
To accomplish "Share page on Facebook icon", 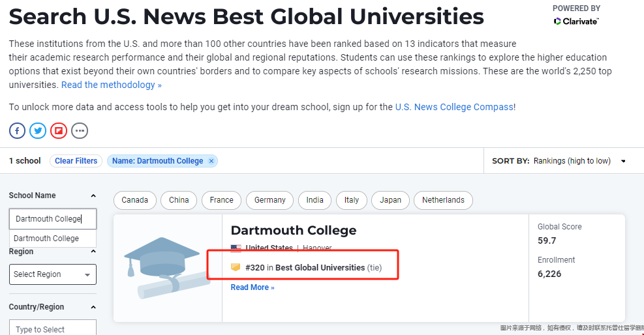I will point(17,130).
